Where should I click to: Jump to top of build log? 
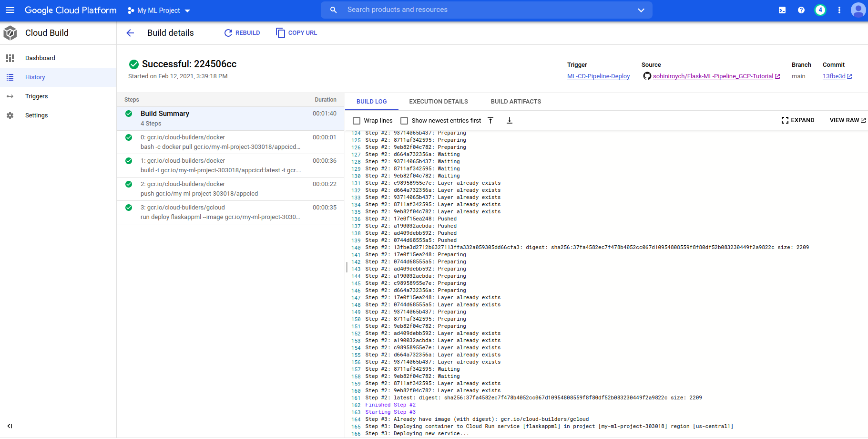tap(490, 120)
